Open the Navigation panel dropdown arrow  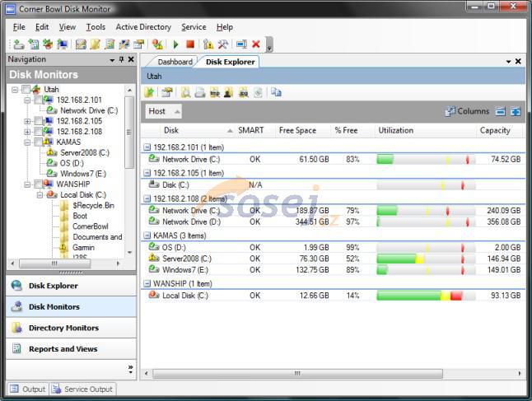pos(112,60)
